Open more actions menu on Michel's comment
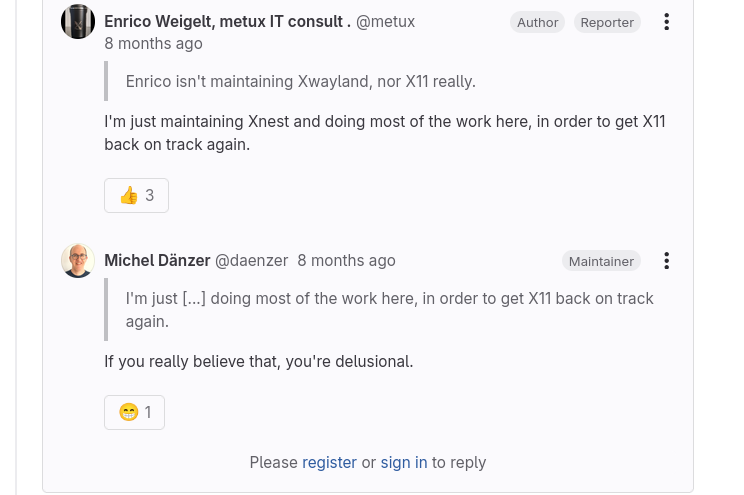This screenshot has height=495, width=744. 666,261
